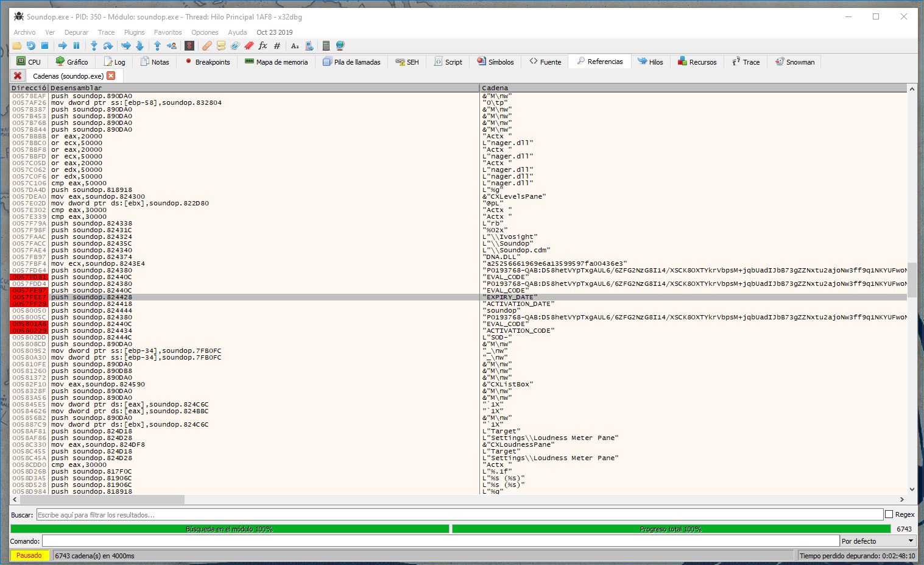Click the calculator icon
This screenshot has width=924, height=565.
[326, 46]
